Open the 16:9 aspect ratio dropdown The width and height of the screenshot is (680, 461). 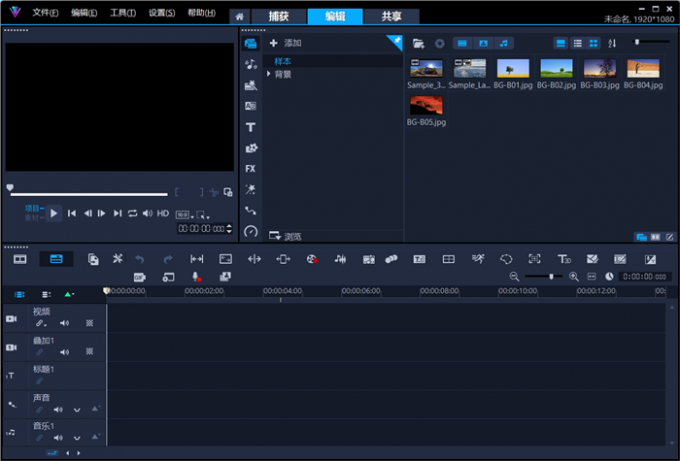184,215
